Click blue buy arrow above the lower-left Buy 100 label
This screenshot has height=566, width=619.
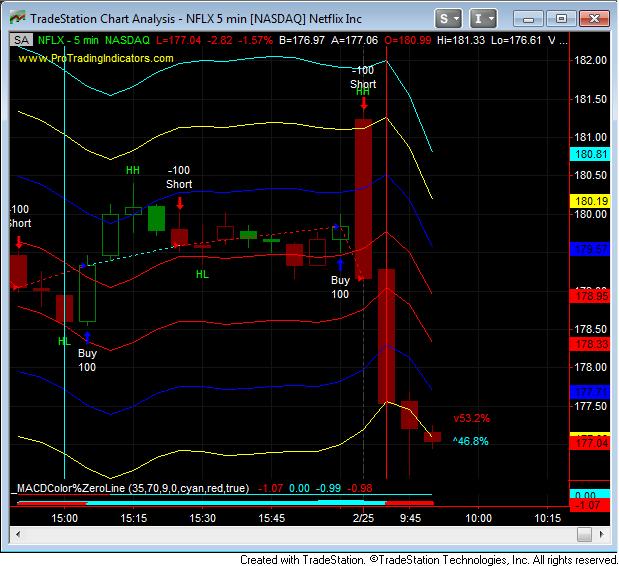(88, 337)
